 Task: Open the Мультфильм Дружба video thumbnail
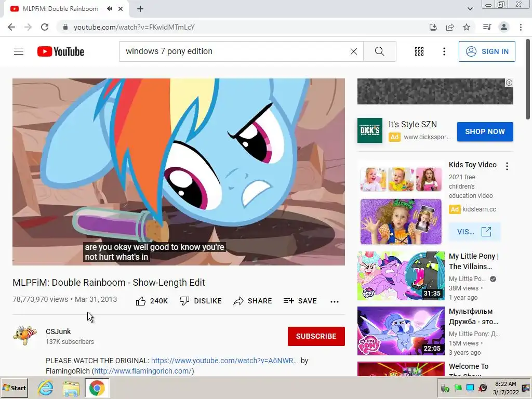401,331
